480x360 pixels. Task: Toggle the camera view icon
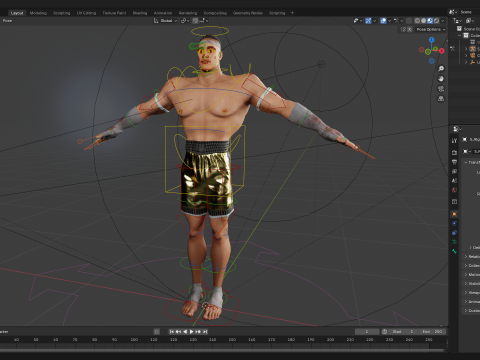(x=441, y=89)
